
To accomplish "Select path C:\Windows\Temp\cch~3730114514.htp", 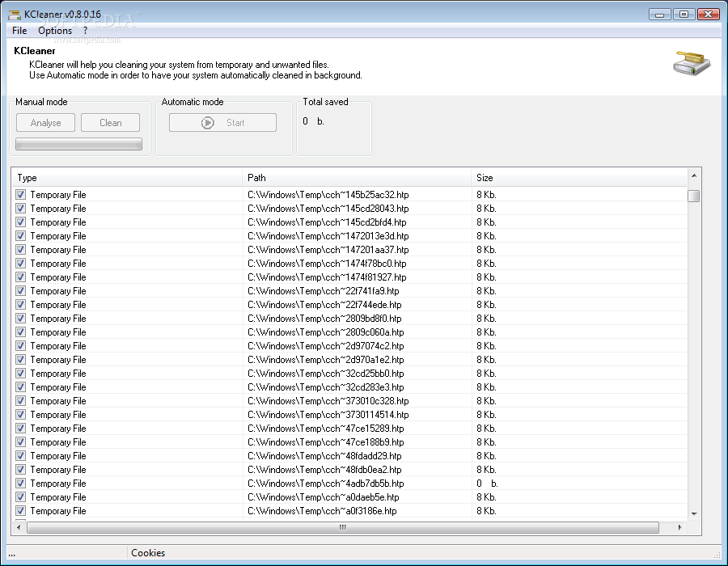I will point(328,415).
